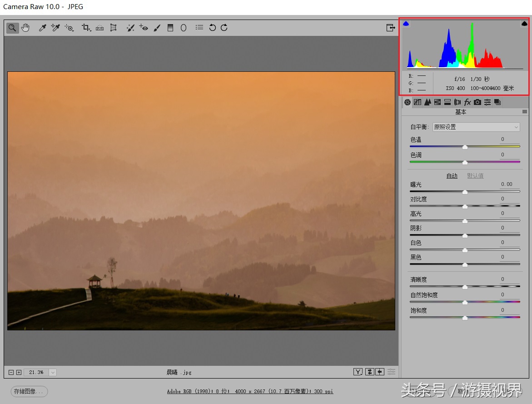
Task: Open the fx Effects panel tab
Action: point(467,102)
